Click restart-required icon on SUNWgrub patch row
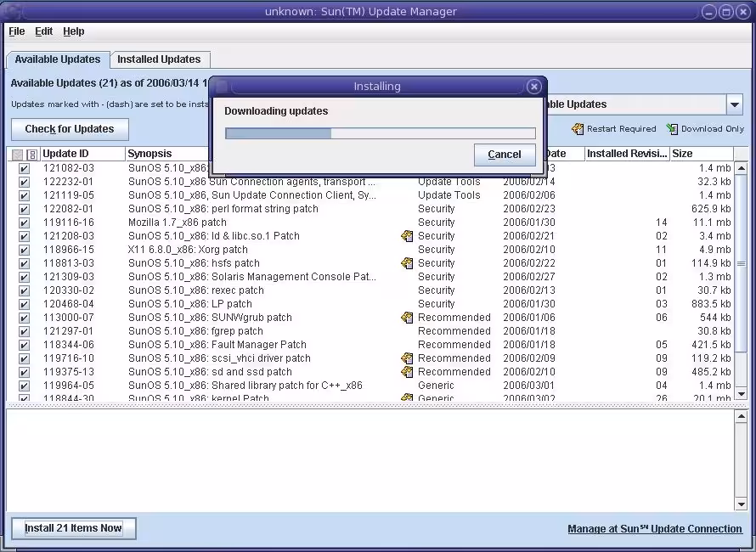The width and height of the screenshot is (756, 552). [407, 318]
